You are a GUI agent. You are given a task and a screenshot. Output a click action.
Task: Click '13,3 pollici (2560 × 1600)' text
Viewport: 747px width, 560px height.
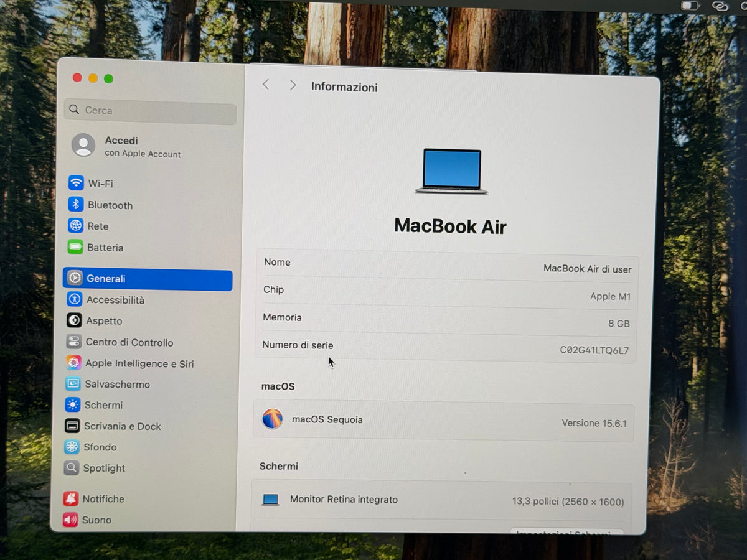click(568, 502)
